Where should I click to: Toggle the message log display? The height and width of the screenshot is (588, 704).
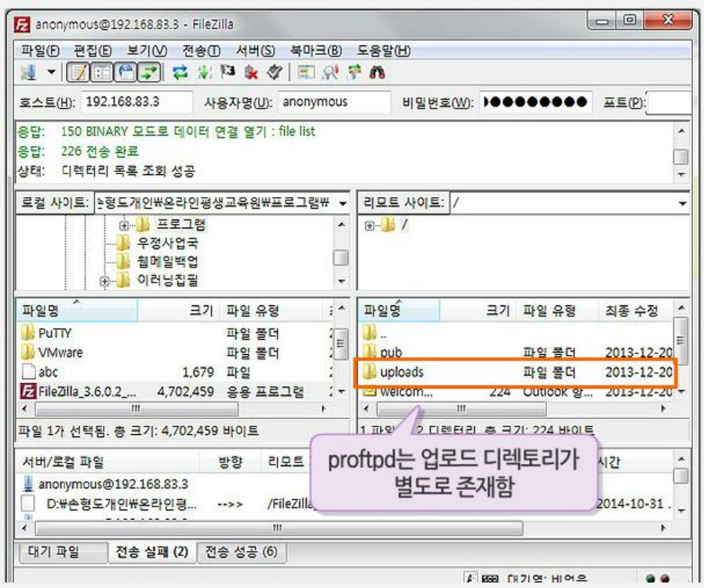(78, 72)
